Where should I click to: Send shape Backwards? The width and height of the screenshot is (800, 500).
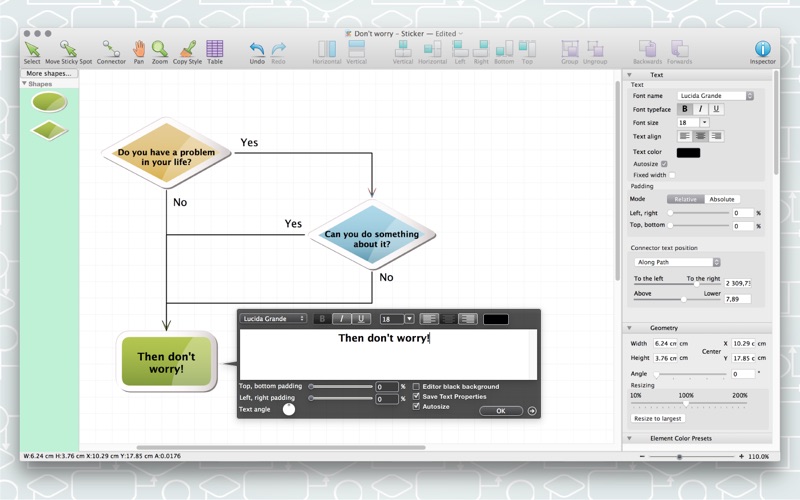coord(647,53)
